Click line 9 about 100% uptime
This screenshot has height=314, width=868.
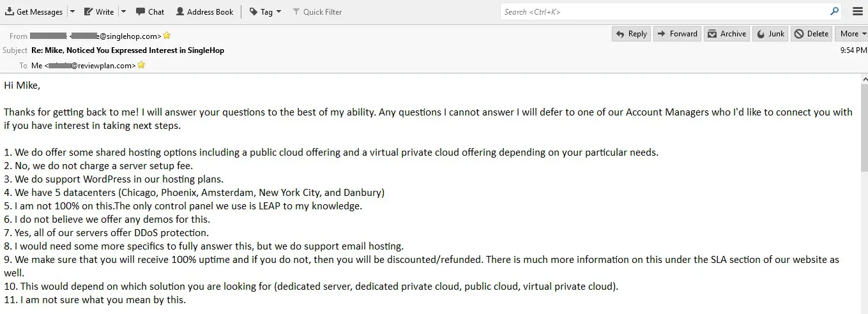[422, 266]
